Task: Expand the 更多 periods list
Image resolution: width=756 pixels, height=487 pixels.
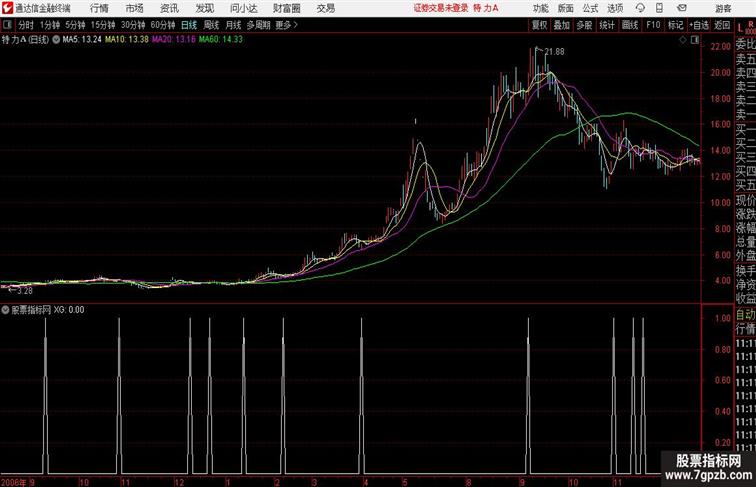Action: 286,25
